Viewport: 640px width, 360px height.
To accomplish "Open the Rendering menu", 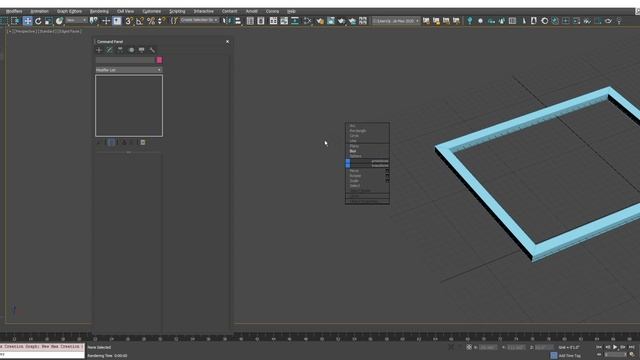I will (x=99, y=11).
